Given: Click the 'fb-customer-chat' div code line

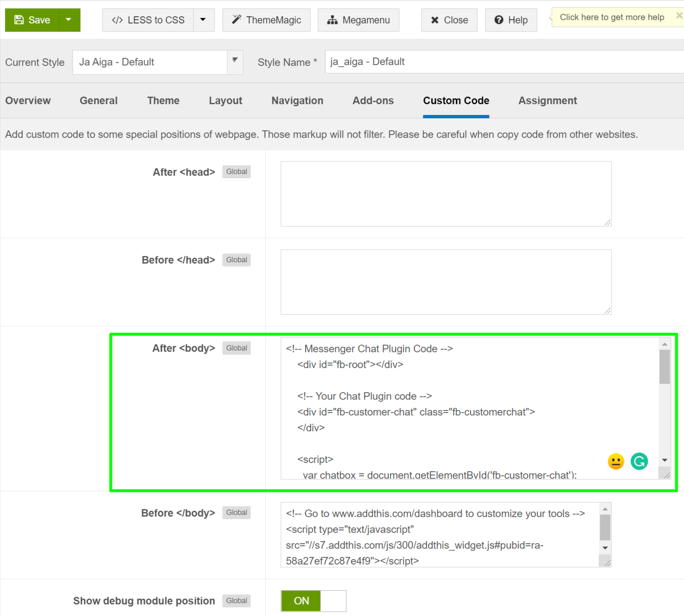Looking at the screenshot, I should tap(416, 412).
